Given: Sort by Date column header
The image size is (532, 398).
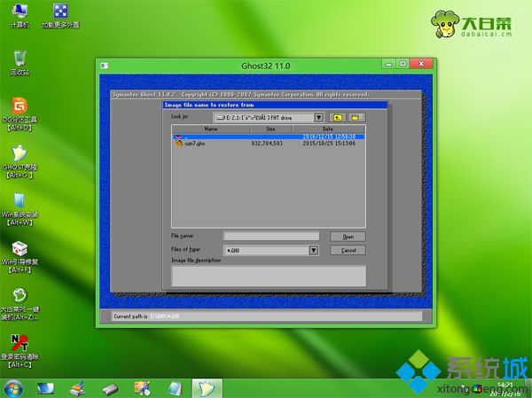Looking at the screenshot, I should 328,129.
